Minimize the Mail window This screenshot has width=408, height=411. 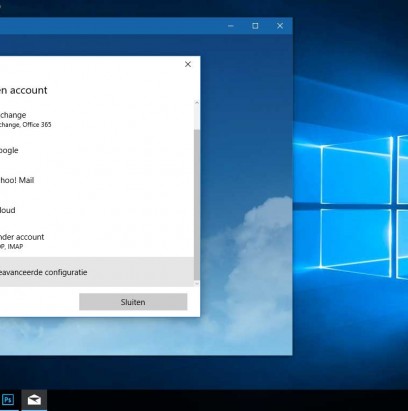[231, 26]
